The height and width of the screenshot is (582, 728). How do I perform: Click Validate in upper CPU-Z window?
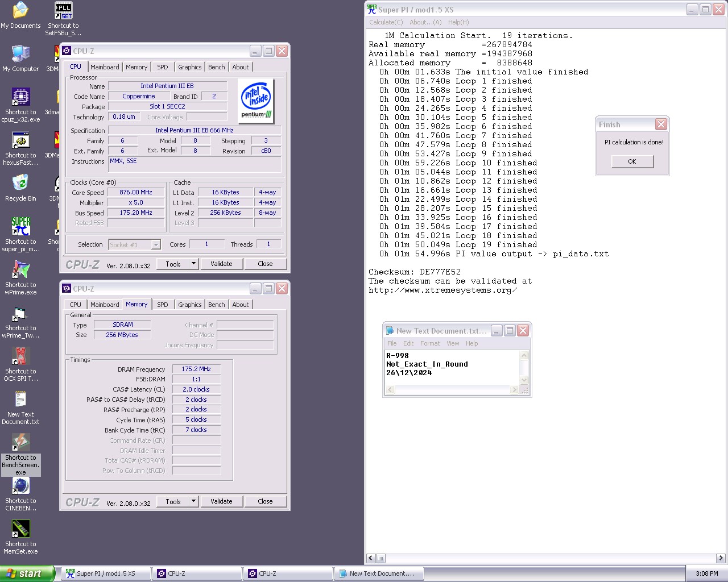tap(221, 264)
